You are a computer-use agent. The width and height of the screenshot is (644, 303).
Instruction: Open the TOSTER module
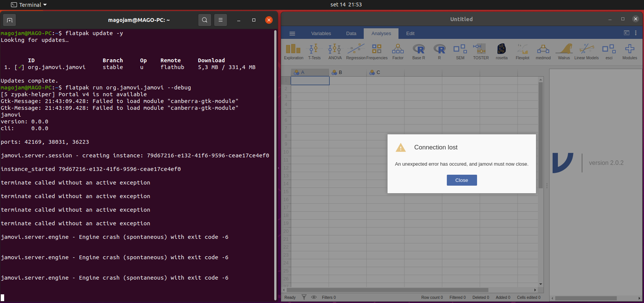pyautogui.click(x=481, y=52)
